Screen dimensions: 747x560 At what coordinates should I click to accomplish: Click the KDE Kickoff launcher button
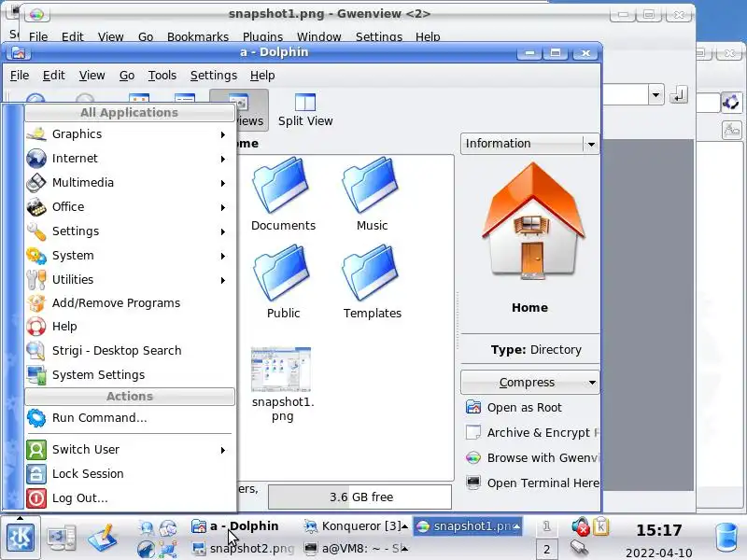point(20,538)
